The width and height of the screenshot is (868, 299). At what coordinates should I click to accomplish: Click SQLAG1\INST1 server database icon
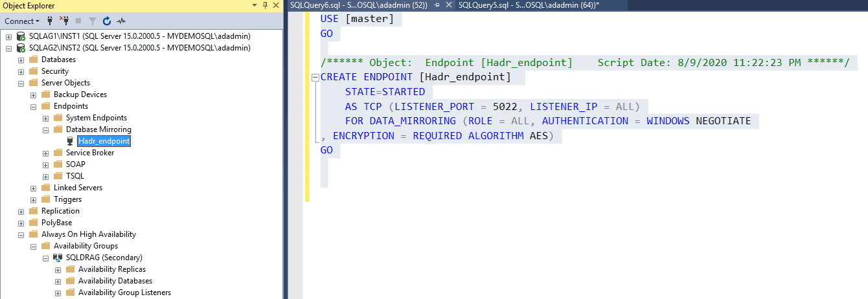pyautogui.click(x=21, y=36)
